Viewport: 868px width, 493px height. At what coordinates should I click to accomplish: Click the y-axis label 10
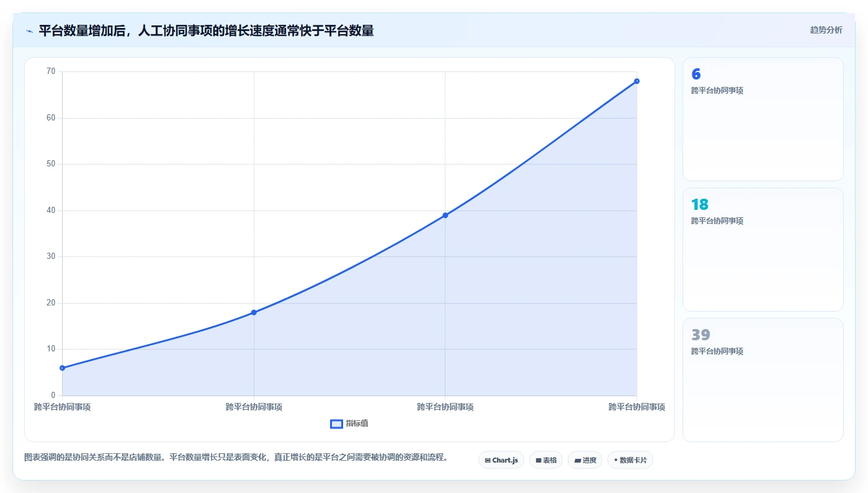point(51,349)
